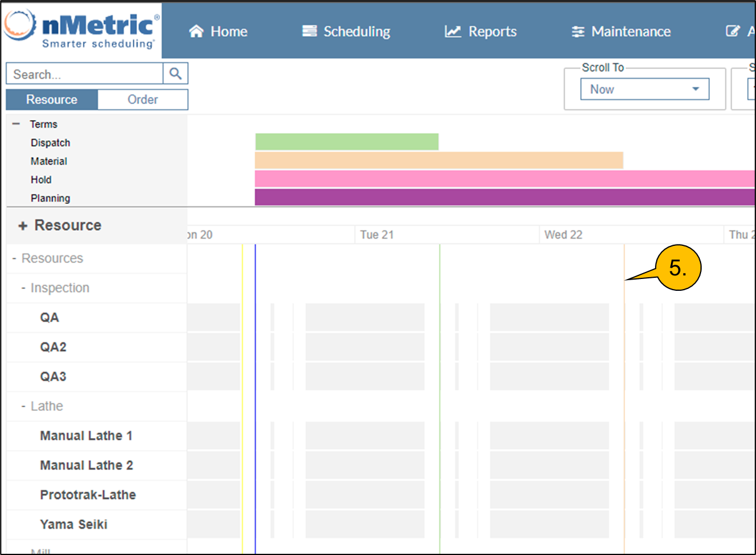
Task: Focus the Search input field
Action: [84, 74]
